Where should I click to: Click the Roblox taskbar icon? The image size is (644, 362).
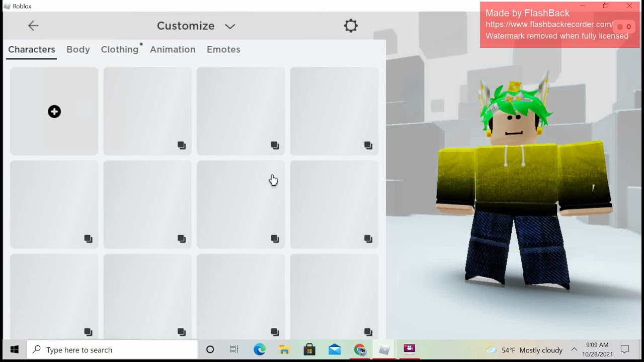click(385, 349)
